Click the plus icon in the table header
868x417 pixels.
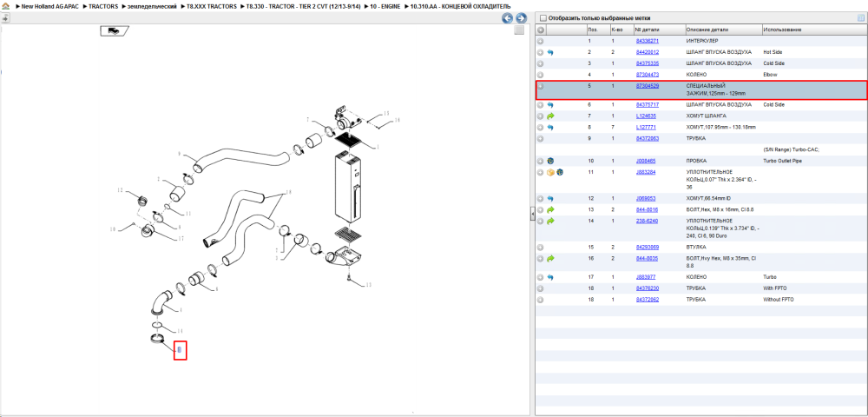click(541, 30)
